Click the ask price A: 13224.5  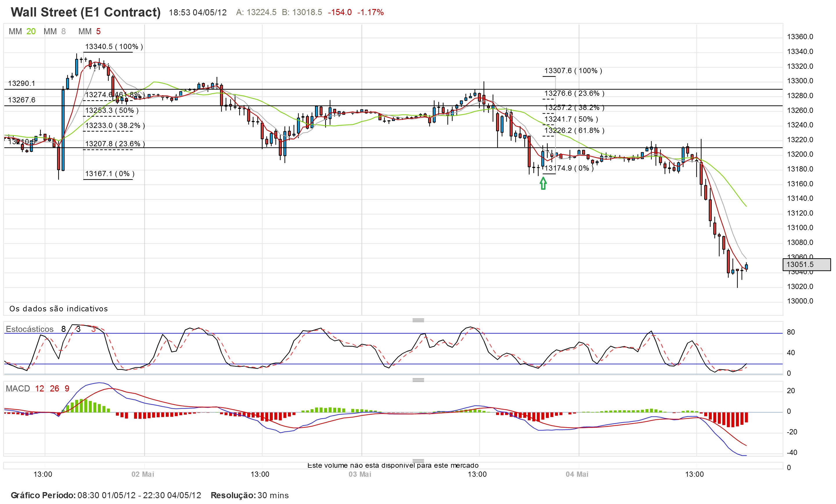(256, 12)
